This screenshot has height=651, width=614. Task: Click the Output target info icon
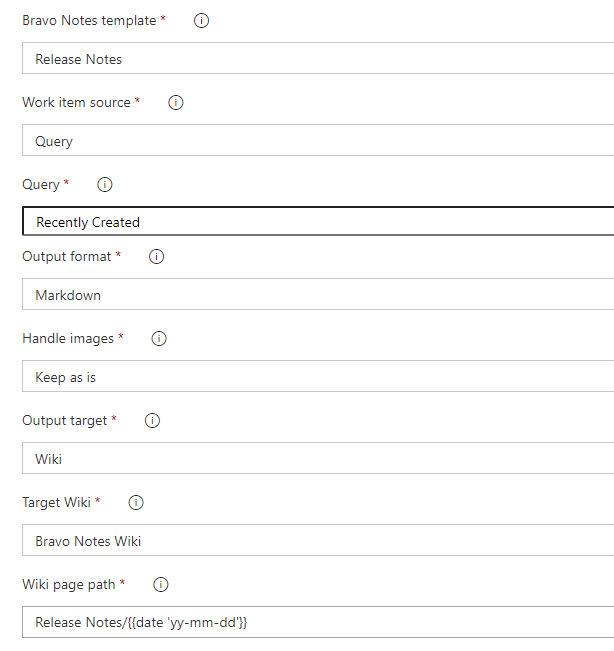pyautogui.click(x=152, y=421)
